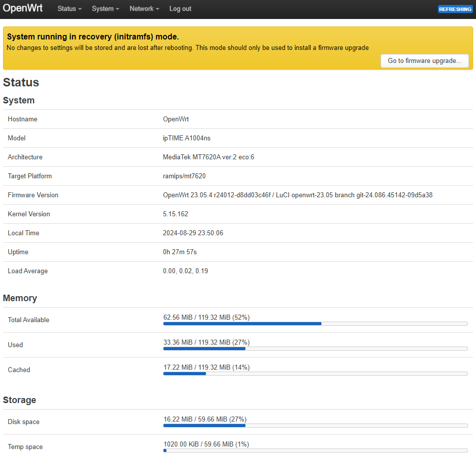
Task: Click the Hostname row label
Action: point(22,119)
